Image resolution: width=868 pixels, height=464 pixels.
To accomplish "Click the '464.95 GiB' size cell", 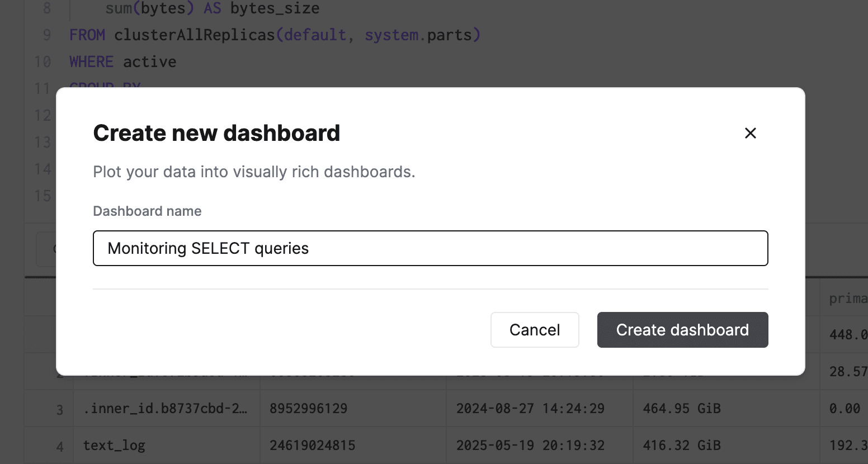I will coord(681,409).
